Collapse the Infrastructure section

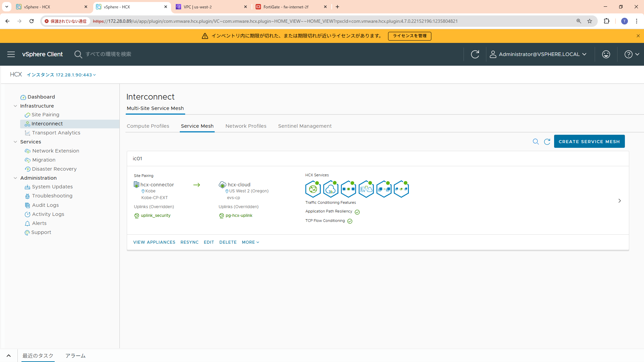tap(15, 106)
